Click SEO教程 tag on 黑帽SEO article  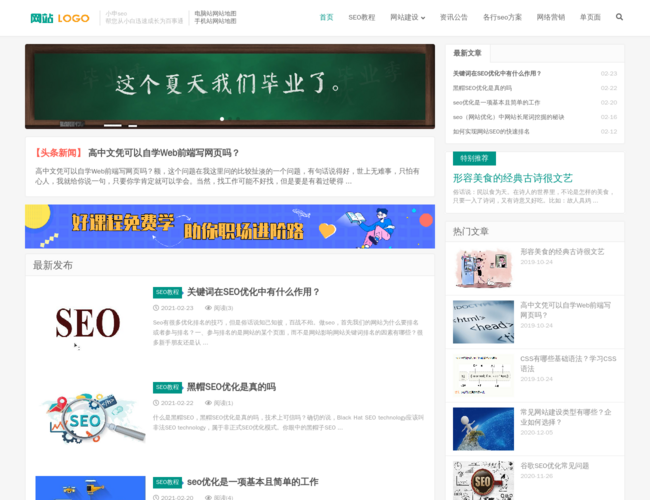pos(167,387)
